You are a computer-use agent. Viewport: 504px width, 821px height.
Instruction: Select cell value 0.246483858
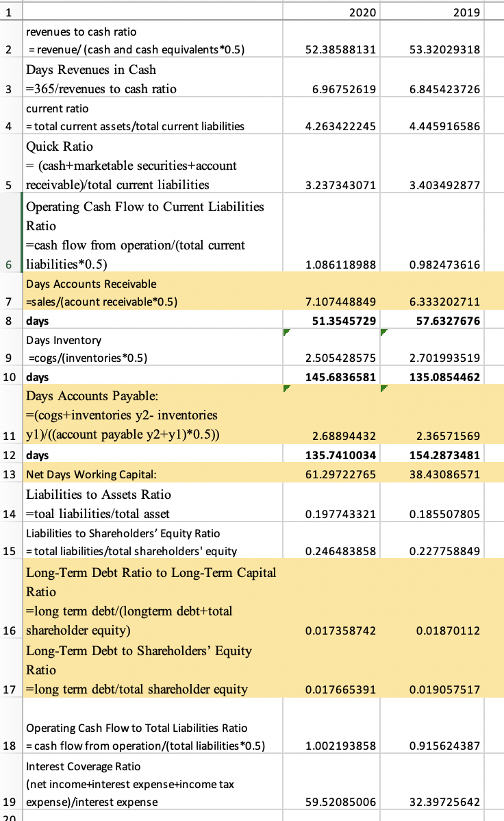(331, 540)
